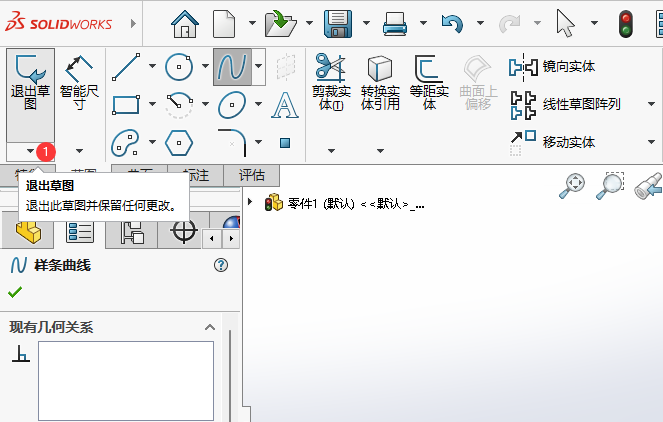663x422 pixels.
Task: Open dropdown next to Open file icon
Action: coord(310,23)
